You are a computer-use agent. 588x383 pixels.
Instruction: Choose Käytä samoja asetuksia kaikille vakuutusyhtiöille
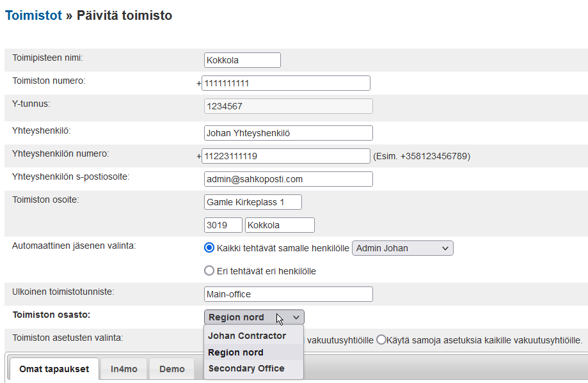click(382, 340)
